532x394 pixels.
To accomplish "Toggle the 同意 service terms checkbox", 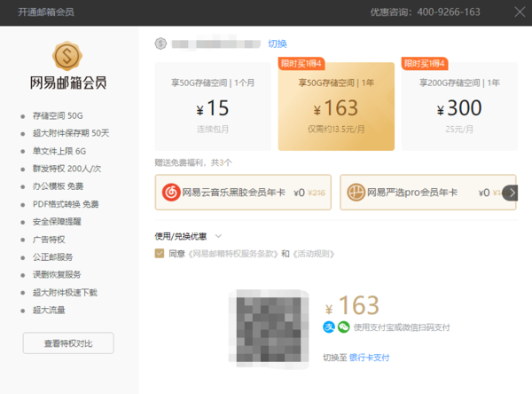I will point(160,254).
